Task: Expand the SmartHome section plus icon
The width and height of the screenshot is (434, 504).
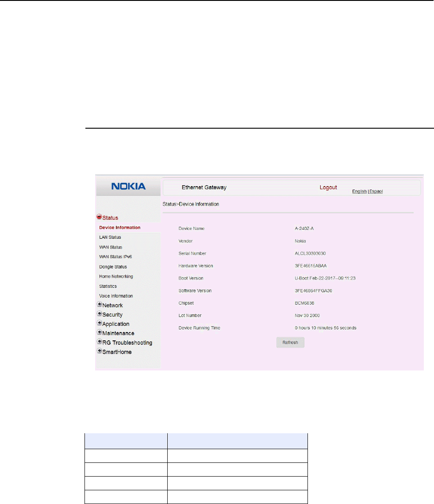Action: point(100,351)
